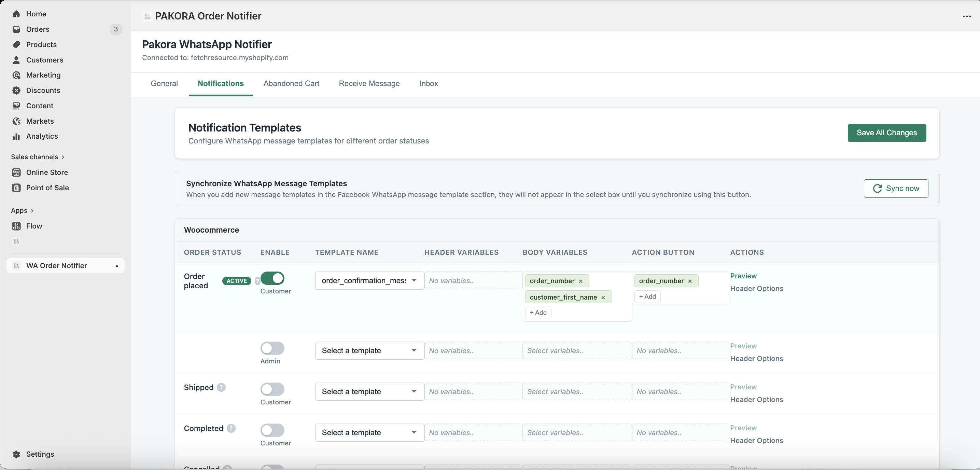The height and width of the screenshot is (470, 980).
Task: Click the Point of Sale icon
Action: (16, 188)
